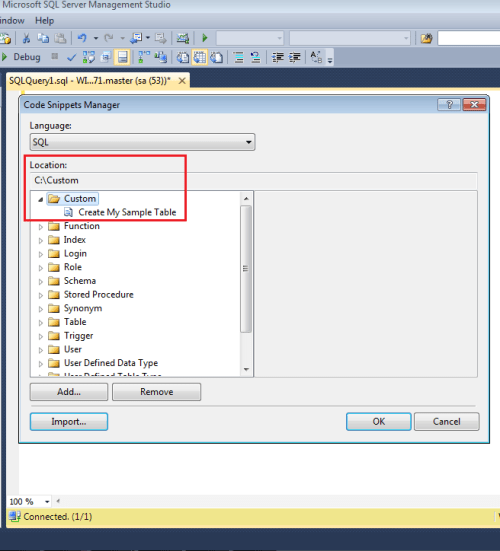
Task: Expand the Stored Procedure folder
Action: coord(40,295)
